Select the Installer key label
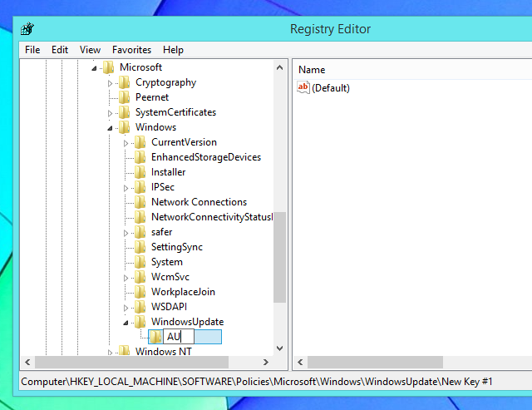532x410 pixels. 168,172
